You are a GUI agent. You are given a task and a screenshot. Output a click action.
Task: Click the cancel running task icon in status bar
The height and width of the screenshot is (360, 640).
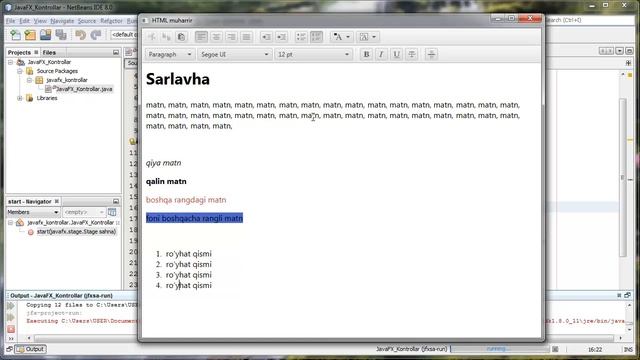tap(556, 349)
